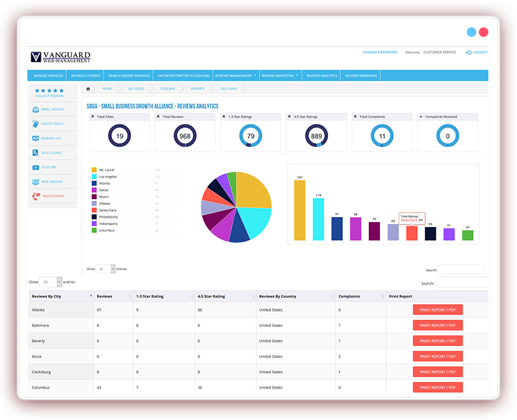517x420 pixels.
Task: Click the YouTube sidebar icon
Action: pos(36,167)
